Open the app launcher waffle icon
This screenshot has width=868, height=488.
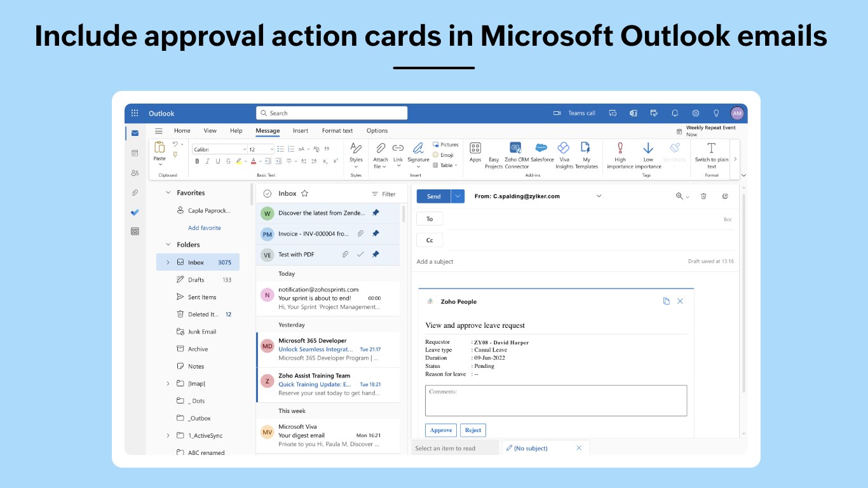coord(135,113)
